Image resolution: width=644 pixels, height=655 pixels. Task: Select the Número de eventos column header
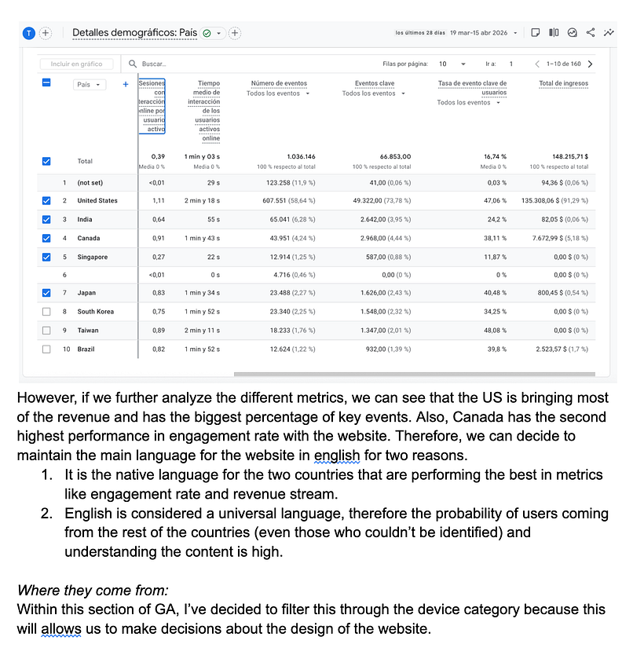pos(279,83)
